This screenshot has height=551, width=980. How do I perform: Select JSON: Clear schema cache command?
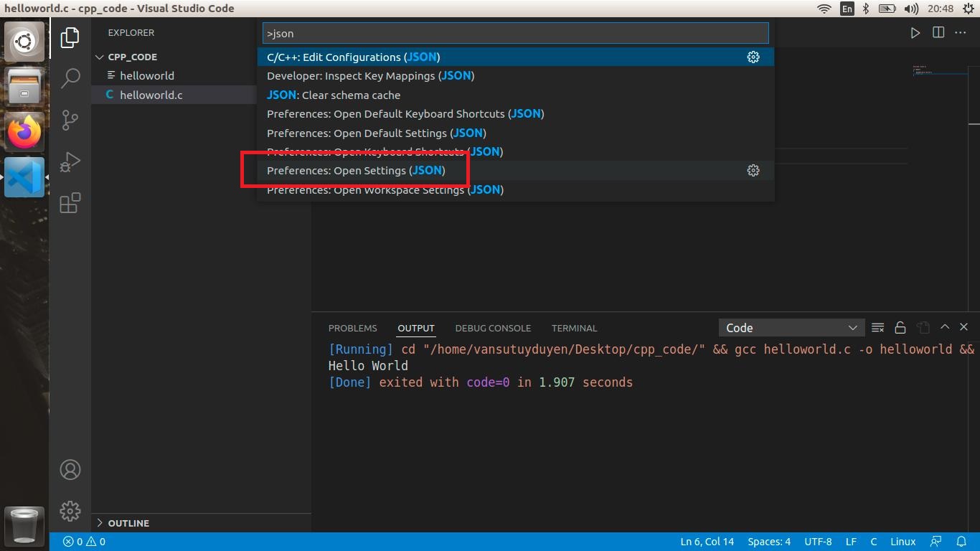click(516, 95)
